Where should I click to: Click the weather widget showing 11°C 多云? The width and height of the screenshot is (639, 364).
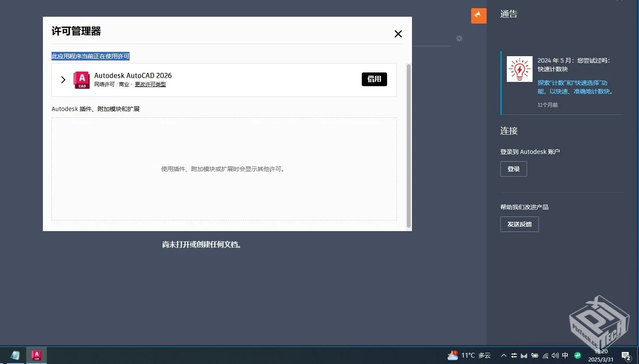(x=469, y=355)
